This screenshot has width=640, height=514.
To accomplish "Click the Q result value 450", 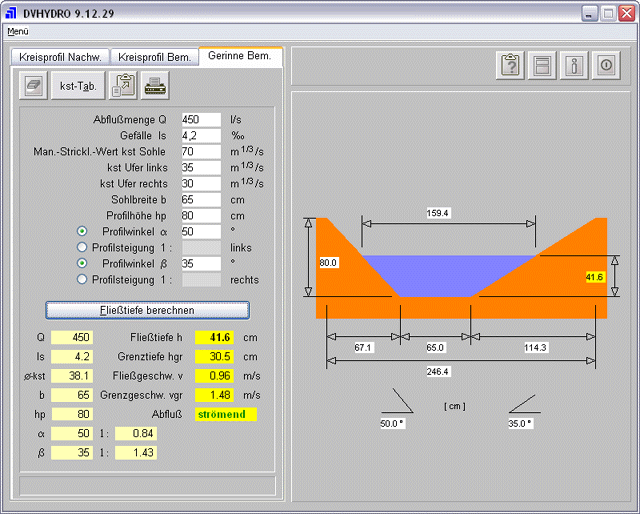I will coord(72,338).
